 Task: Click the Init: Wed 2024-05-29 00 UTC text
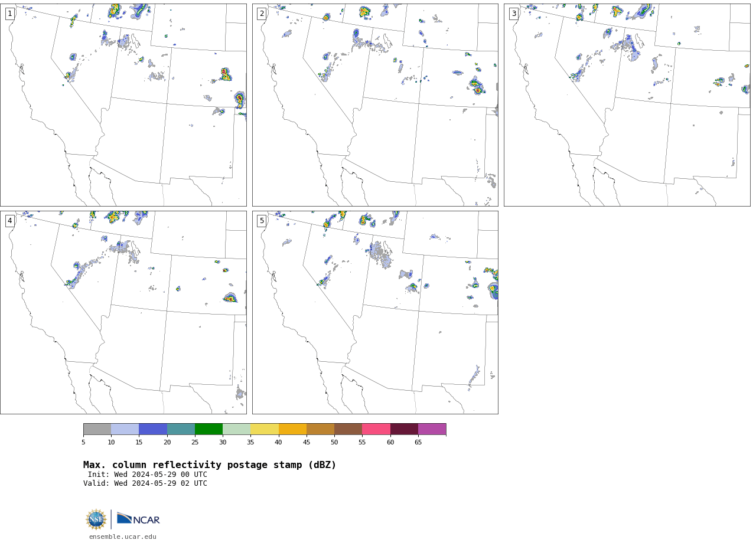tap(148, 475)
